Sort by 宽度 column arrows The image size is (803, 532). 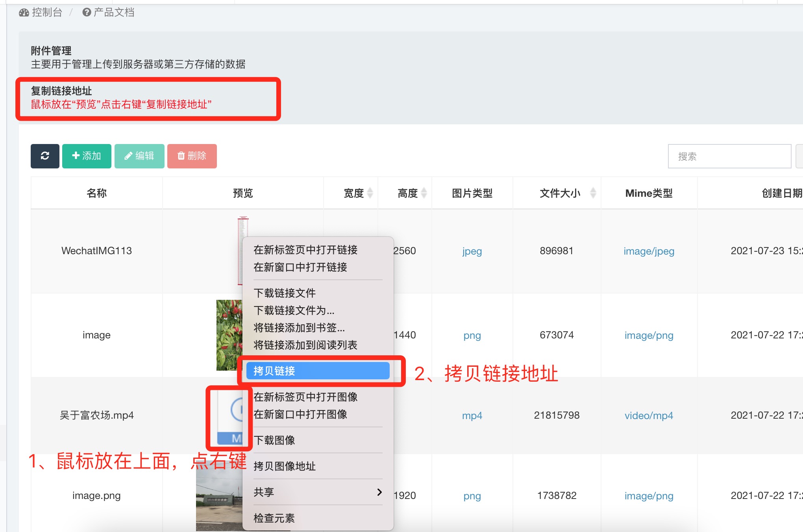370,193
